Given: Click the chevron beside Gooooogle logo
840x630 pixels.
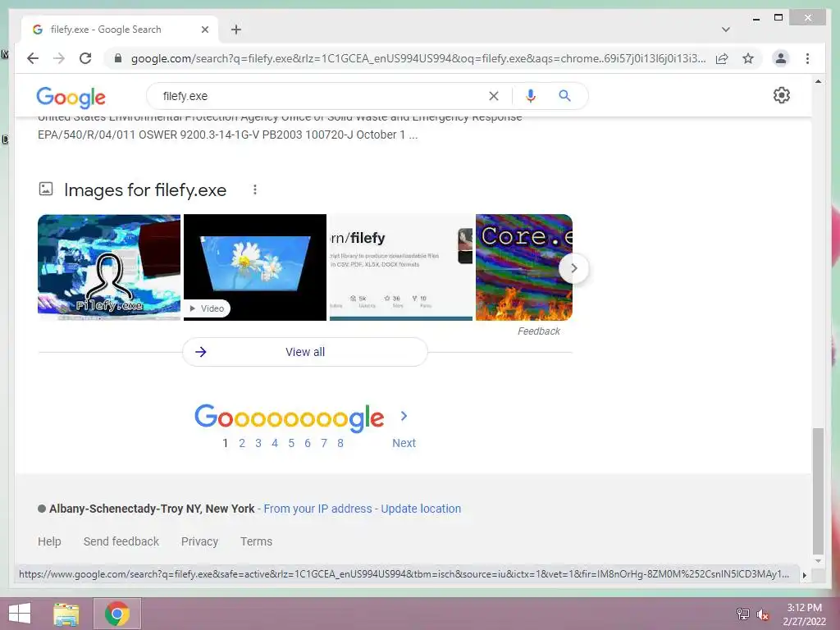Looking at the screenshot, I should [404, 416].
